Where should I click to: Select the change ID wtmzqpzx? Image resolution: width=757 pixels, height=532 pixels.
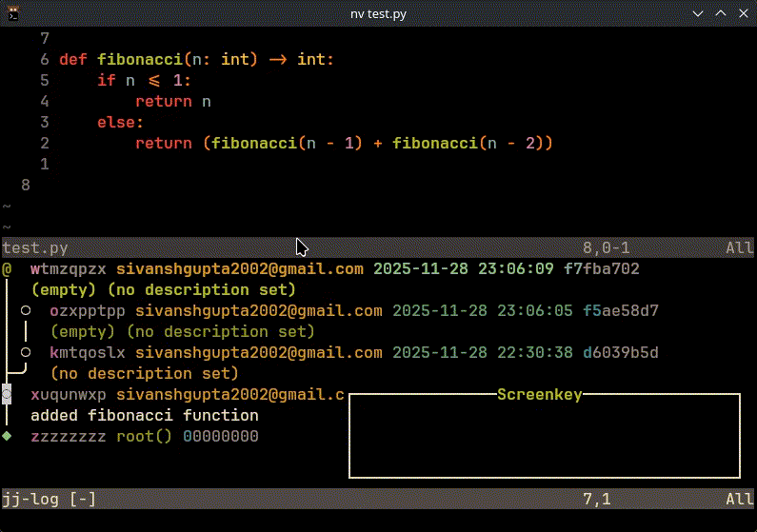click(69, 269)
